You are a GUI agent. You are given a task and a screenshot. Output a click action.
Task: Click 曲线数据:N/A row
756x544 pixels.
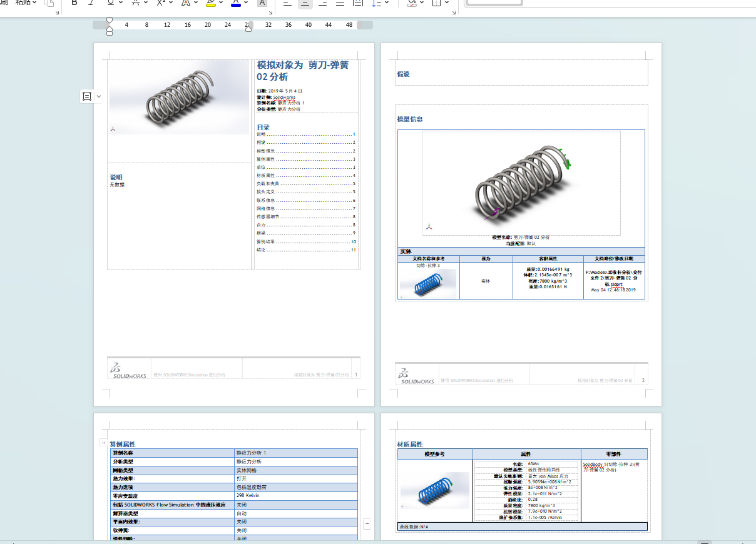click(522, 526)
